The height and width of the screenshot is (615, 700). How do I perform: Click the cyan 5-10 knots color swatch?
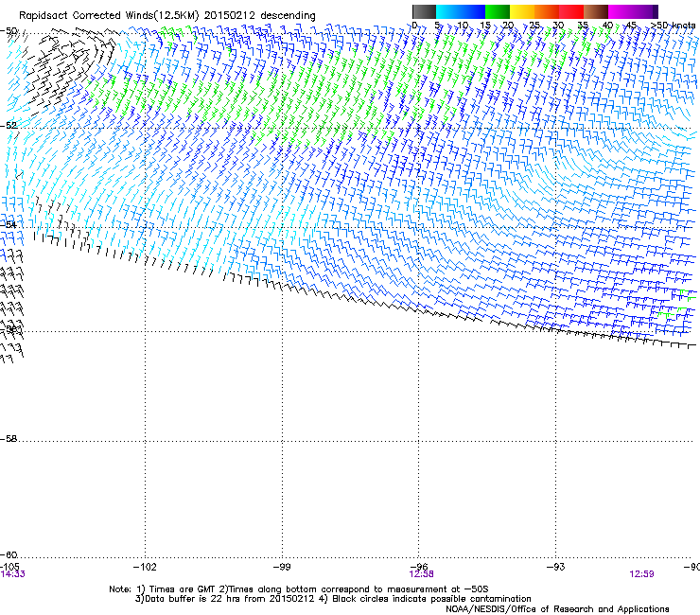[448, 11]
